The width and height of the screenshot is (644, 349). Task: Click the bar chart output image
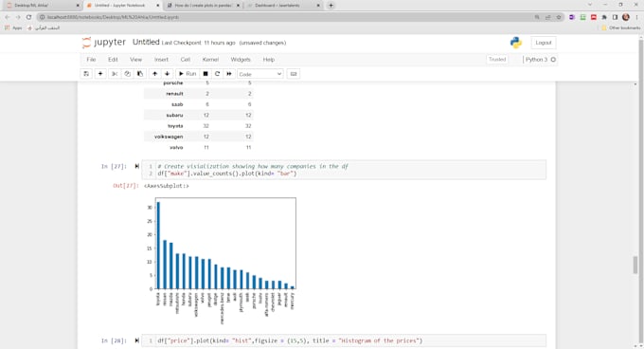coord(222,260)
